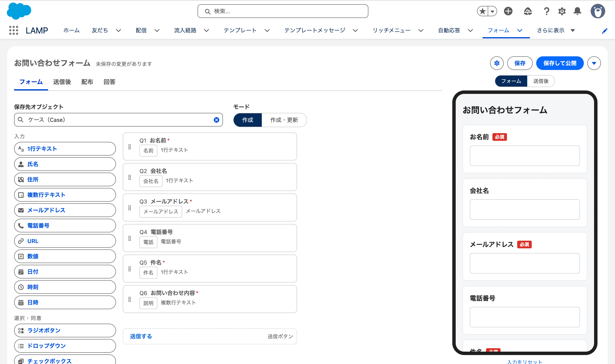Click the 検索 search box
Image resolution: width=615 pixels, height=364 pixels.
[283, 11]
